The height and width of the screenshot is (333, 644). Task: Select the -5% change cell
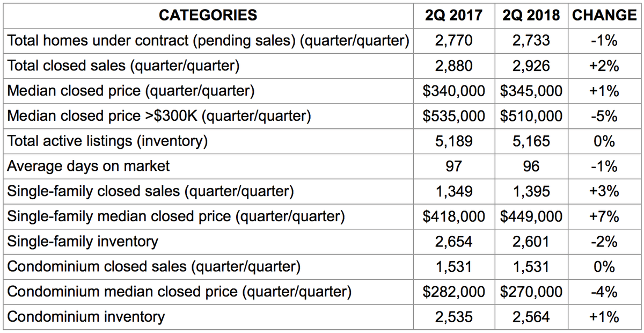[604, 115]
